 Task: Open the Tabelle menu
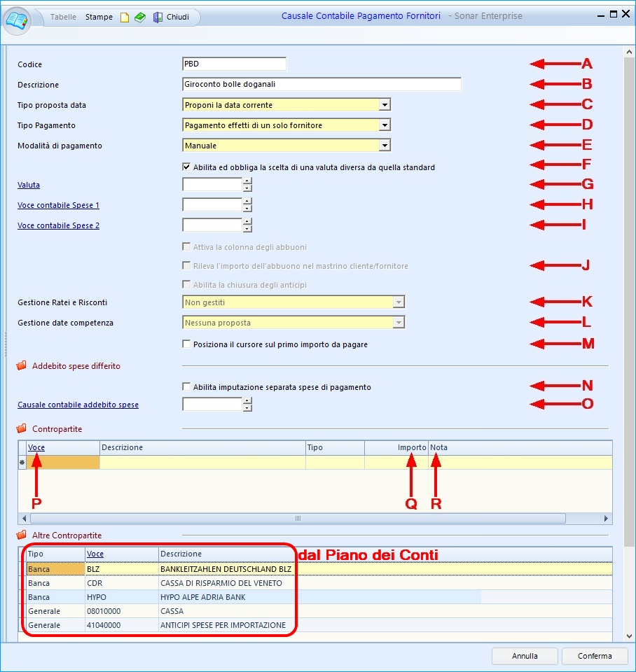[63, 17]
